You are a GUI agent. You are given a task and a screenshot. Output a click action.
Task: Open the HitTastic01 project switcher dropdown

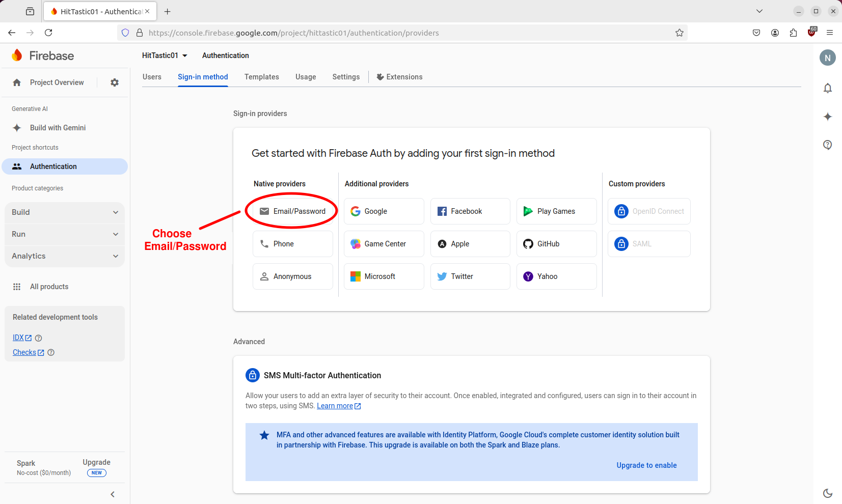[164, 55]
